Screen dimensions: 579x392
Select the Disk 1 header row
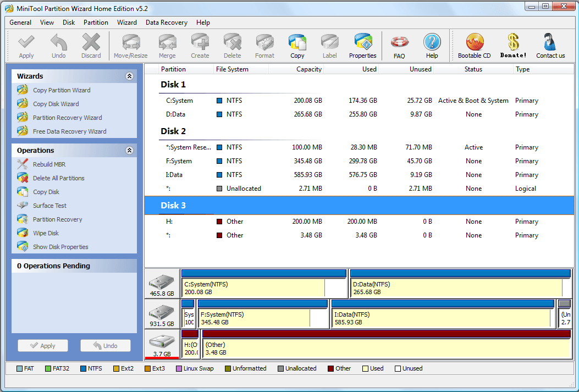(x=359, y=85)
